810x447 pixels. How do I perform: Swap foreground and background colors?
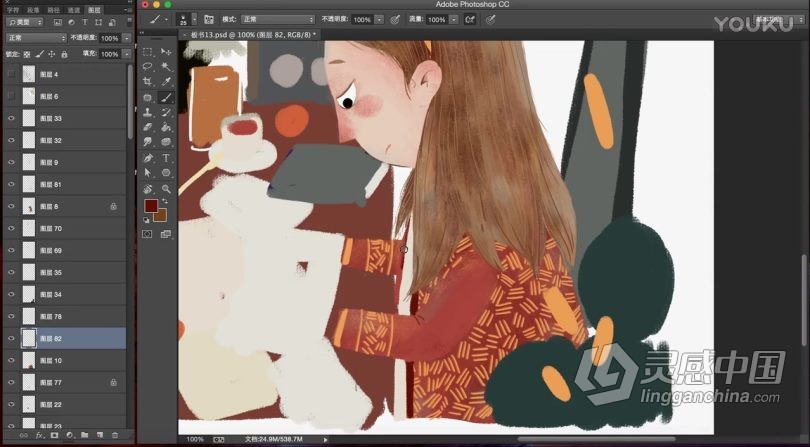(x=165, y=201)
